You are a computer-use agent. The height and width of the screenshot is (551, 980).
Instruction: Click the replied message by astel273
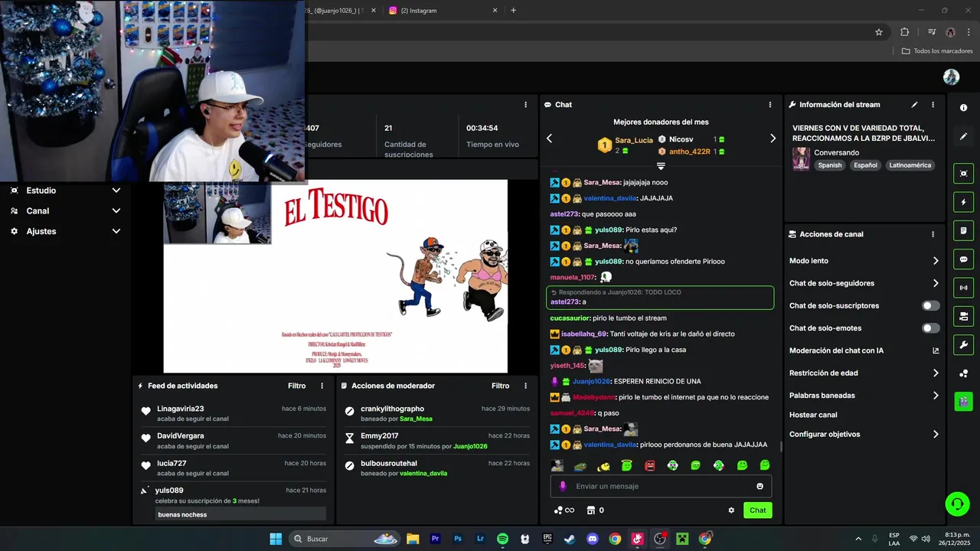pyautogui.click(x=660, y=298)
